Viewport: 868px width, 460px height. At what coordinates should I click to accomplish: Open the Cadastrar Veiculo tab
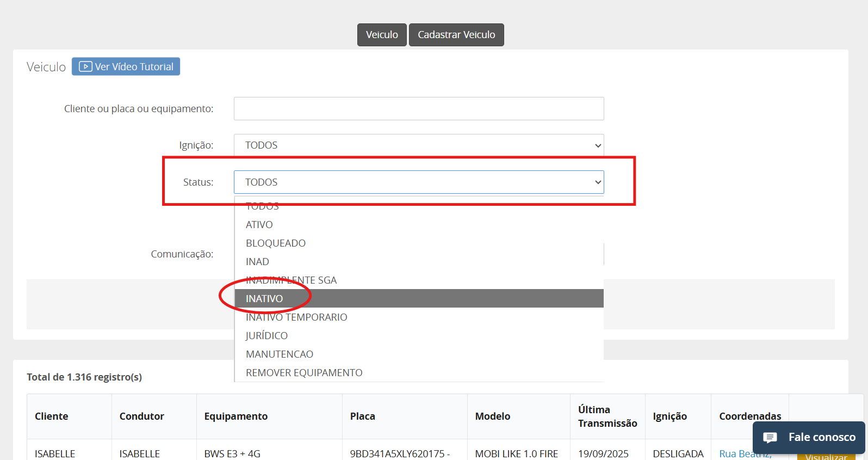456,35
